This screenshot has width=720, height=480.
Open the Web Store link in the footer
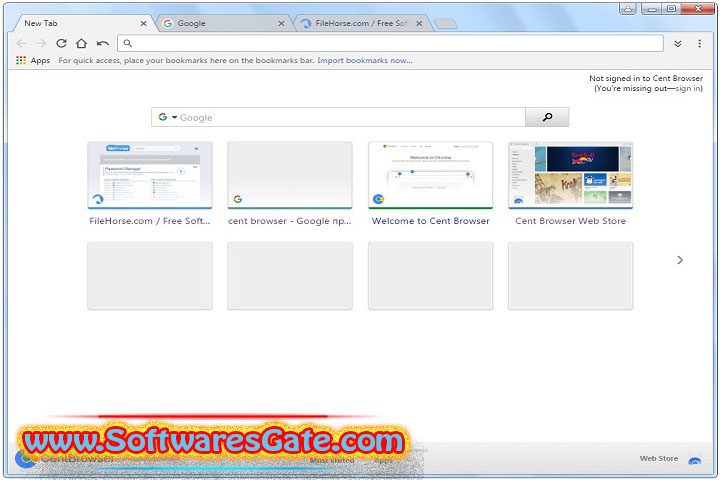pyautogui.click(x=658, y=458)
